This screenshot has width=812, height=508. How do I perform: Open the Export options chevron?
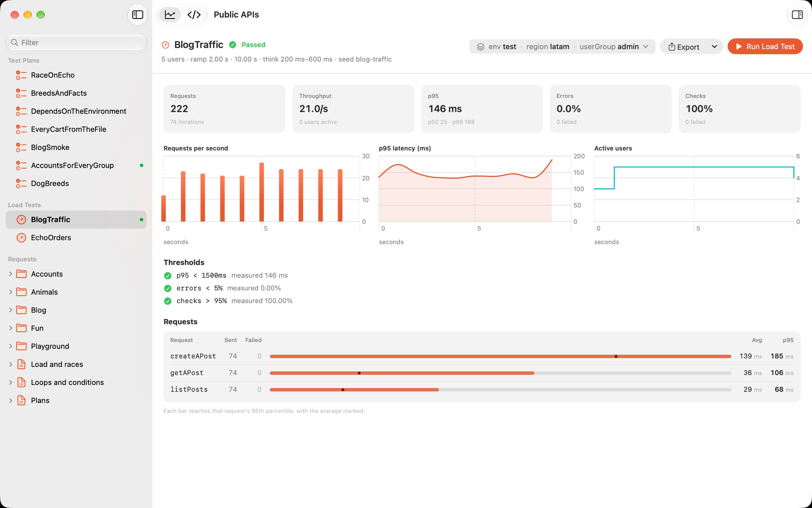click(714, 46)
